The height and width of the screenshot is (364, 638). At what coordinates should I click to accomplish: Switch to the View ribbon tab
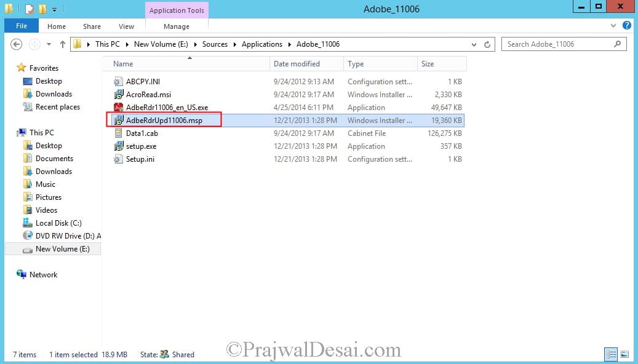click(127, 26)
